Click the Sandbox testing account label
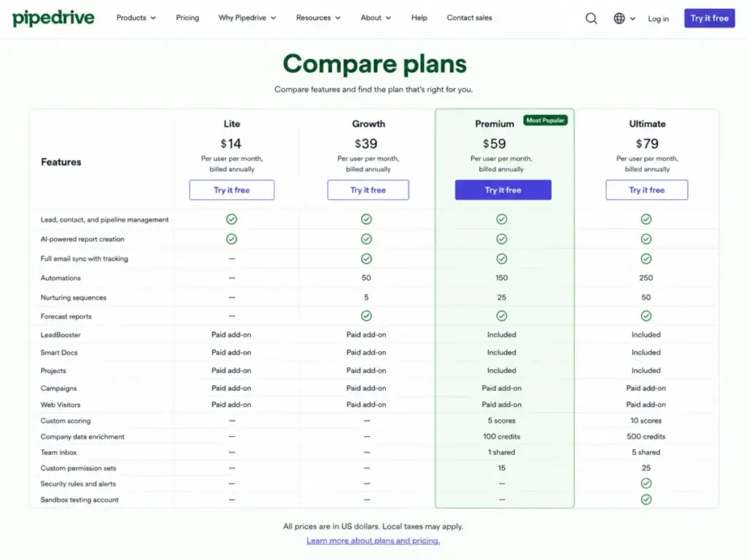747x560 pixels. click(80, 499)
